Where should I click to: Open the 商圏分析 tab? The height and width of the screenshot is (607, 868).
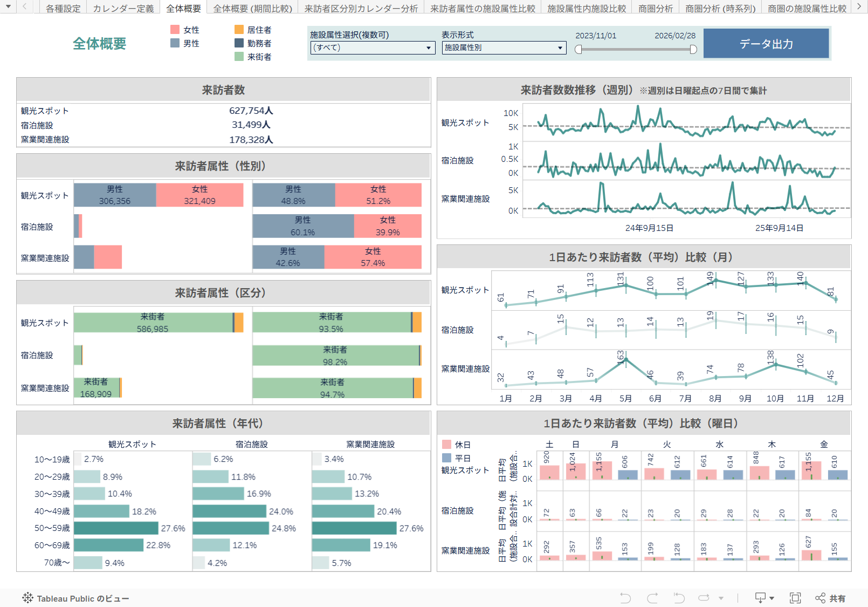point(655,9)
